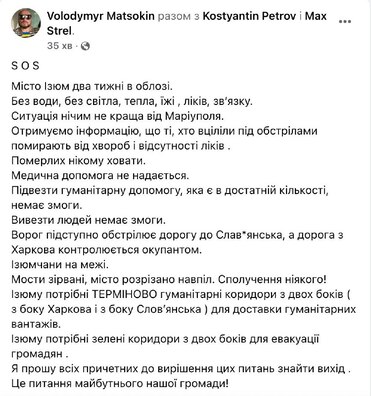Screen dimensions: 371x396
Task: Click the line 'Ізюмчани на межі'
Action: (60, 265)
